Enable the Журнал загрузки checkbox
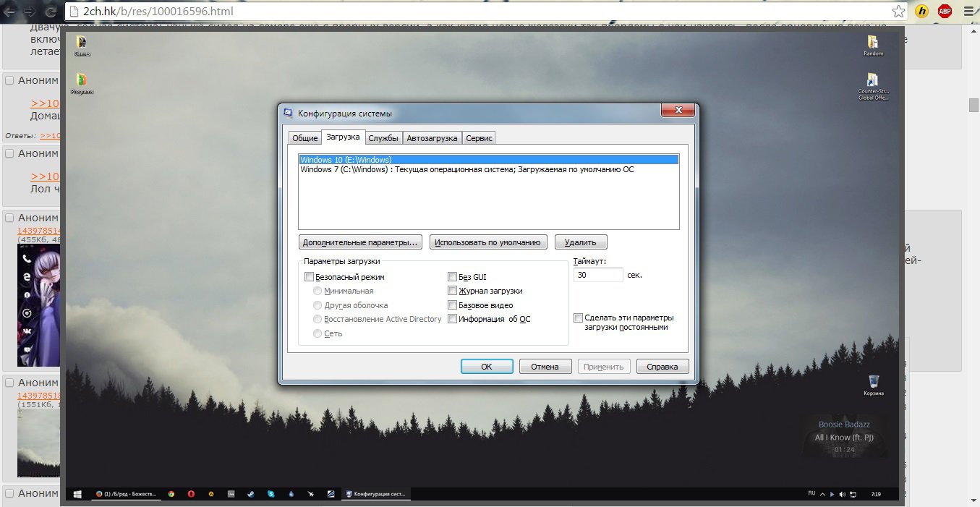Screen dimensions: 980x507 (x=453, y=291)
